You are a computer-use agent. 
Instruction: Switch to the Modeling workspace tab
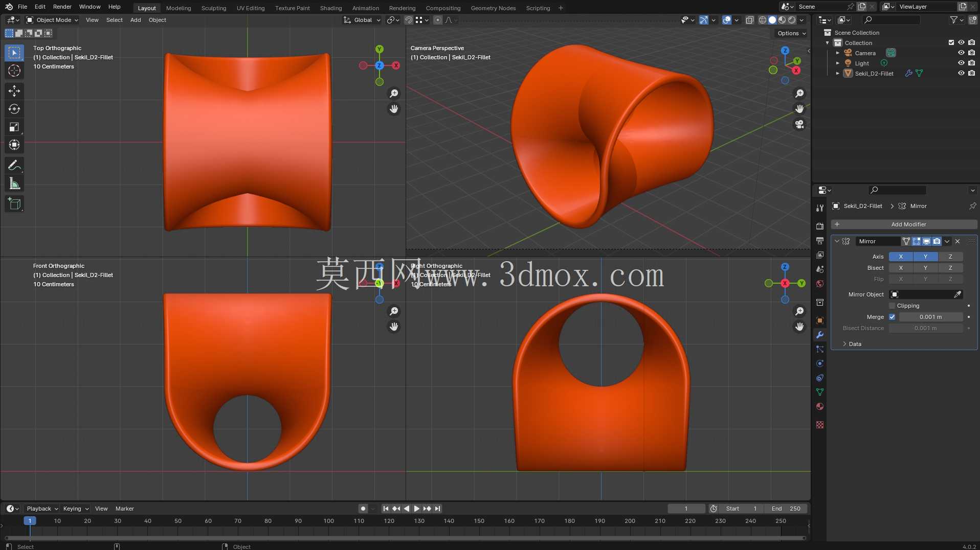pos(179,8)
